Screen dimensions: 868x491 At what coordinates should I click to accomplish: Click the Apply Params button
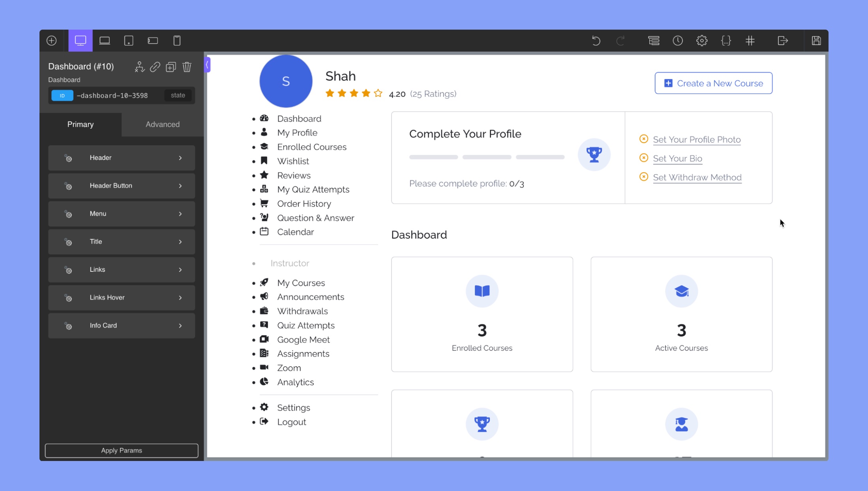(122, 450)
